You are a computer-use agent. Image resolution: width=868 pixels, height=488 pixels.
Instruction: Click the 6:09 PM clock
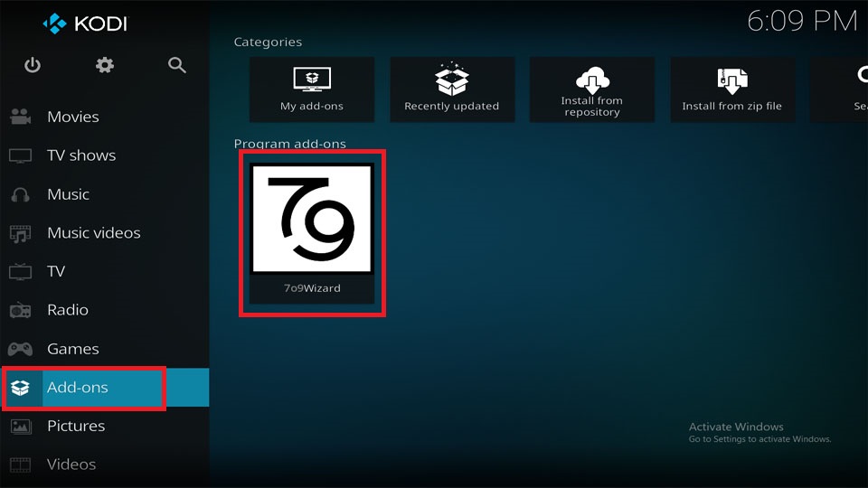coord(802,22)
